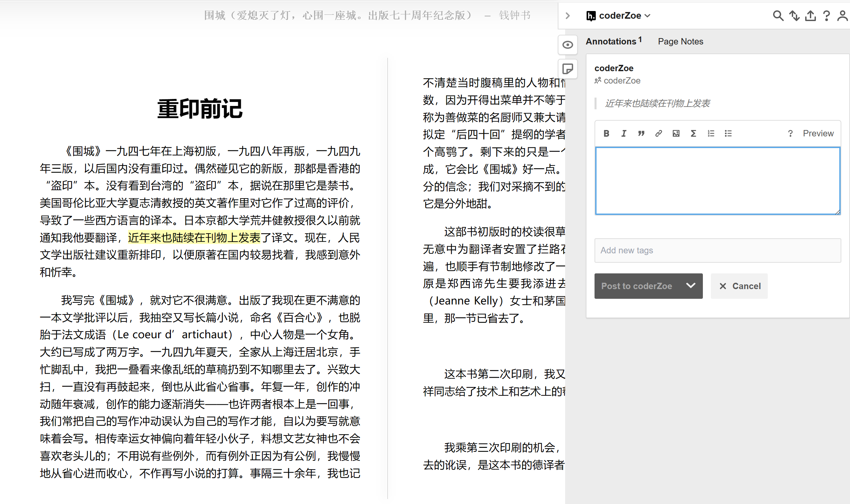Viewport: 850px width, 504px height.
Task: Open the account menu
Action: point(842,16)
